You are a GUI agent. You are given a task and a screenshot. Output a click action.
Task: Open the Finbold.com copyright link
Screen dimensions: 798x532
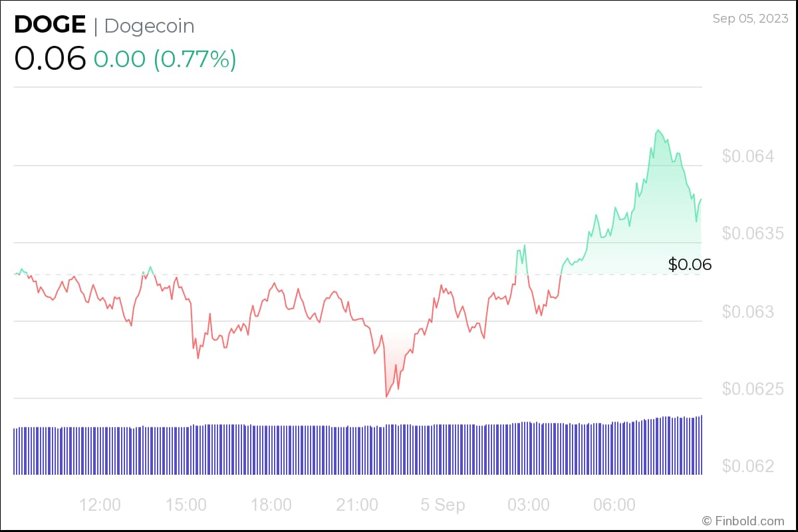point(743,521)
